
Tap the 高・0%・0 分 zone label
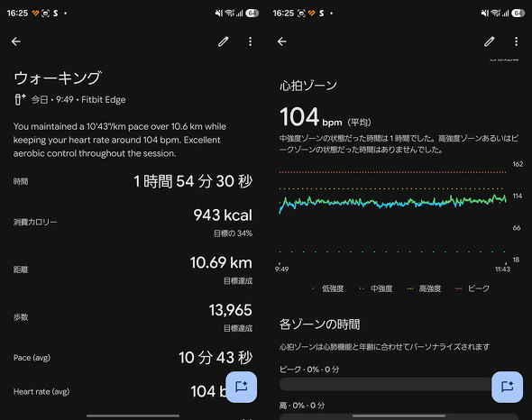pos(302,406)
